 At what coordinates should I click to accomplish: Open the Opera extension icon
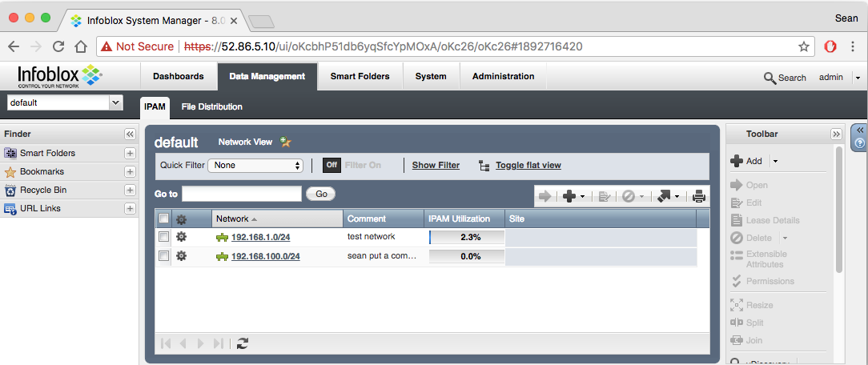(x=830, y=46)
